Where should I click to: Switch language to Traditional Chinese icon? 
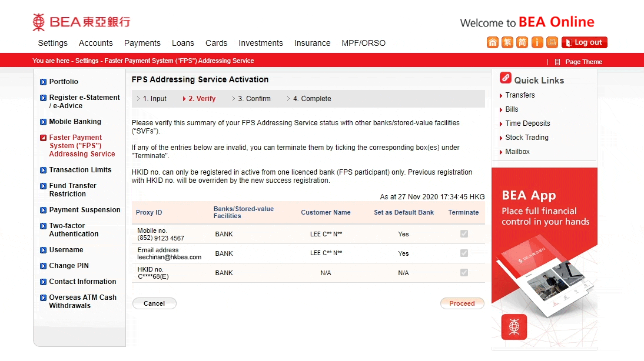(507, 42)
